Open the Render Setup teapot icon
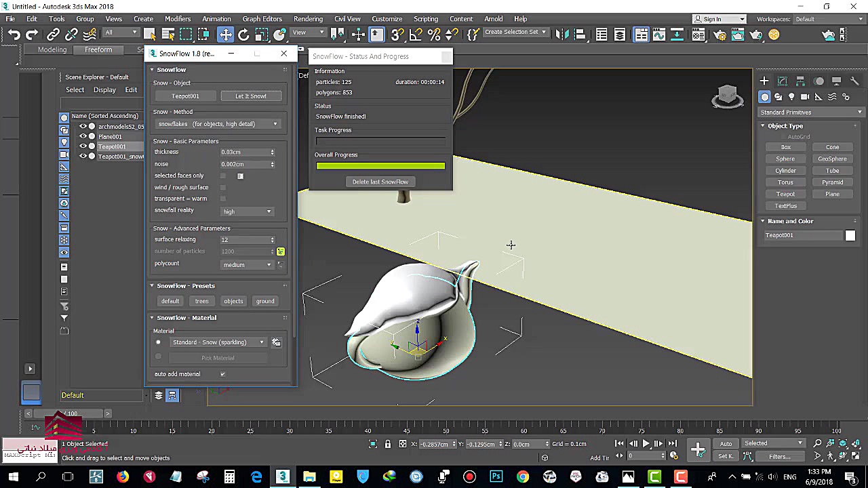 coord(720,35)
